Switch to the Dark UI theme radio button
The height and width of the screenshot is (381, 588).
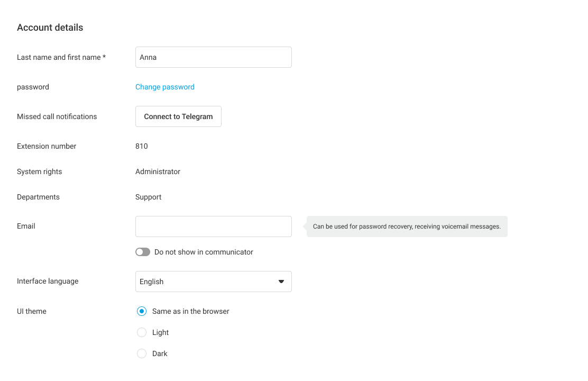coord(142,353)
